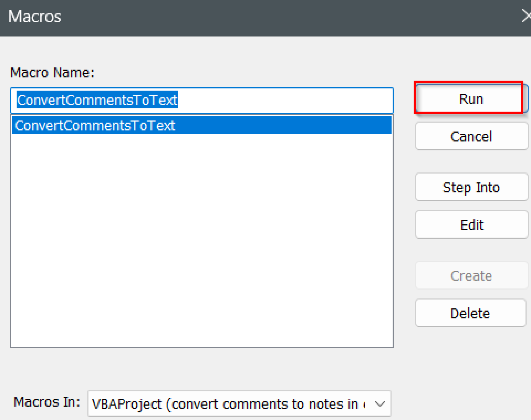This screenshot has height=420, width=531.
Task: Choose the VBAProject entry in Macros In
Action: coord(228,404)
